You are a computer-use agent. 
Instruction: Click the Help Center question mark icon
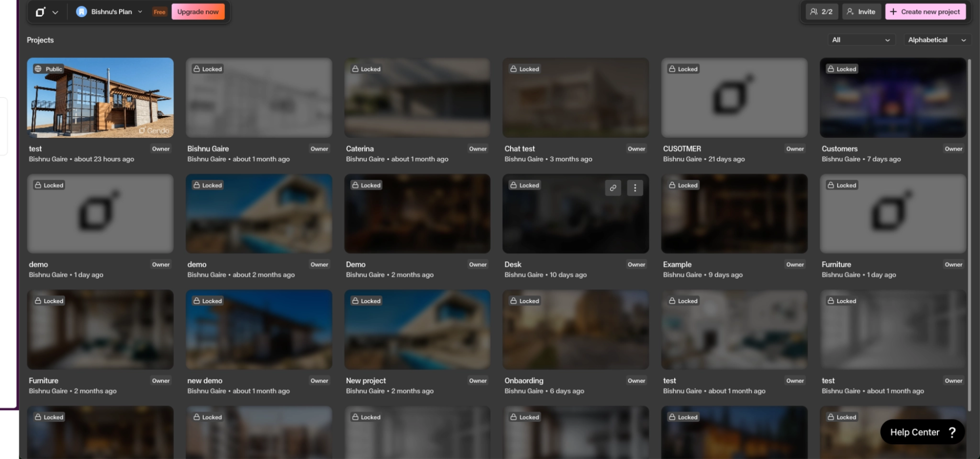tap(952, 432)
